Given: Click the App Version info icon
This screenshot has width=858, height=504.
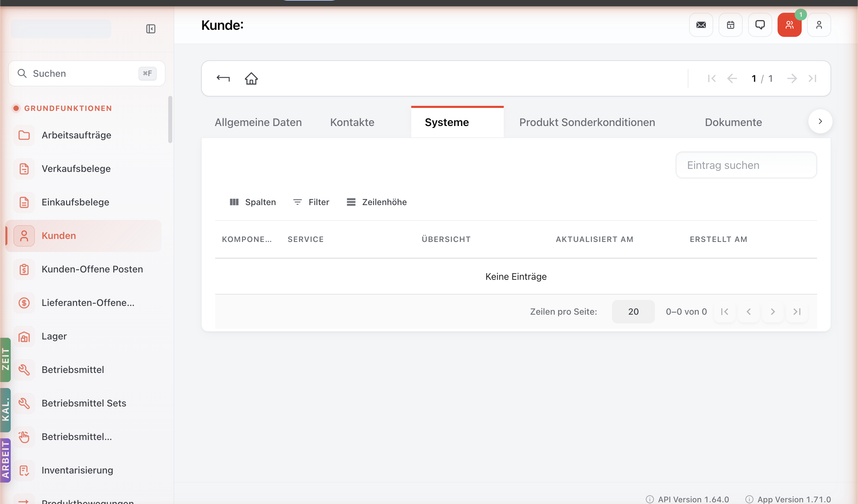Looking at the screenshot, I should [749, 499].
